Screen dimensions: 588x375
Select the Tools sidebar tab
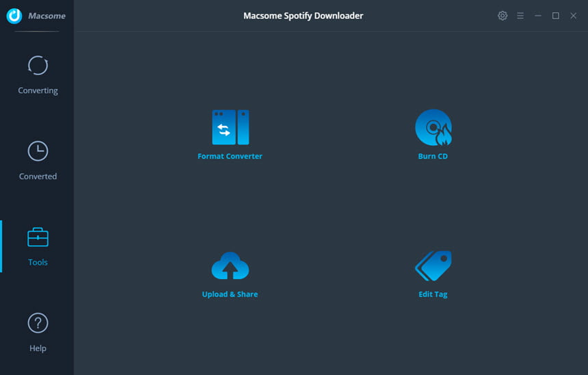[x=38, y=246]
